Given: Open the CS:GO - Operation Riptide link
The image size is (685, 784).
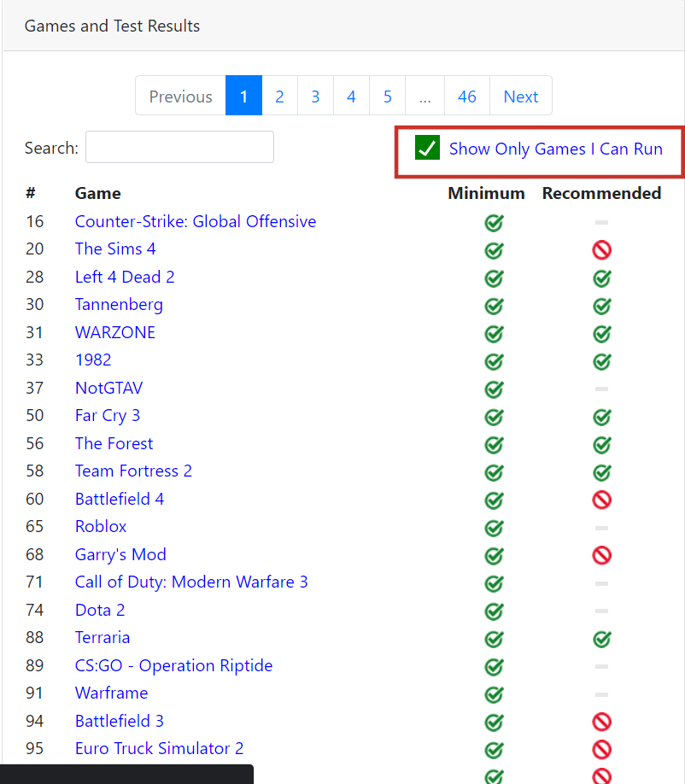Looking at the screenshot, I should (x=174, y=665).
